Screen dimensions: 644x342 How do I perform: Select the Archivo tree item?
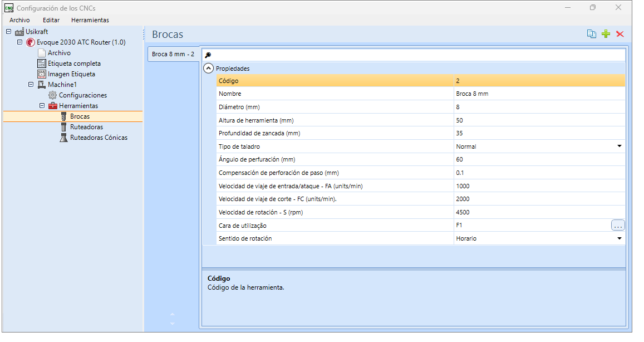(59, 53)
